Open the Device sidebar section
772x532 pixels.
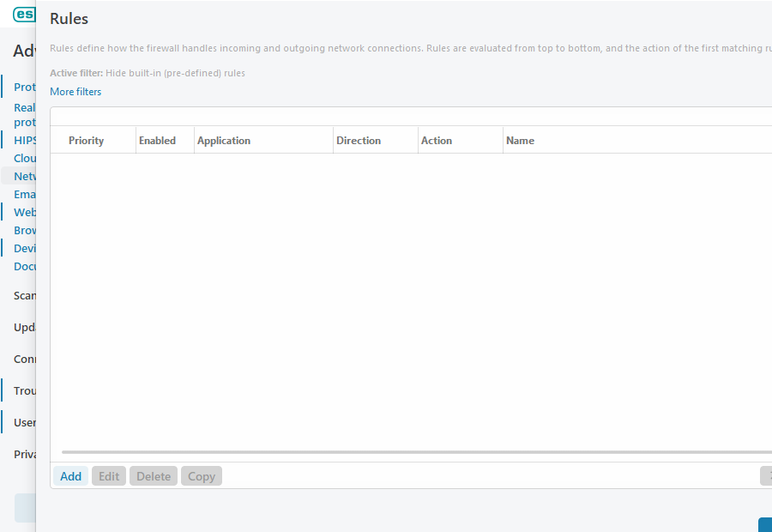[x=25, y=248]
